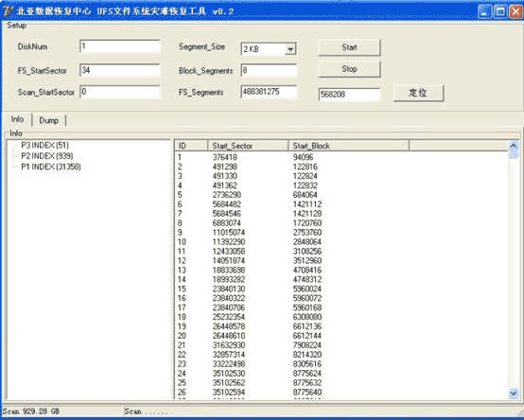The height and width of the screenshot is (420, 524).
Task: Click the FS_Segments input box
Action: coord(269,92)
